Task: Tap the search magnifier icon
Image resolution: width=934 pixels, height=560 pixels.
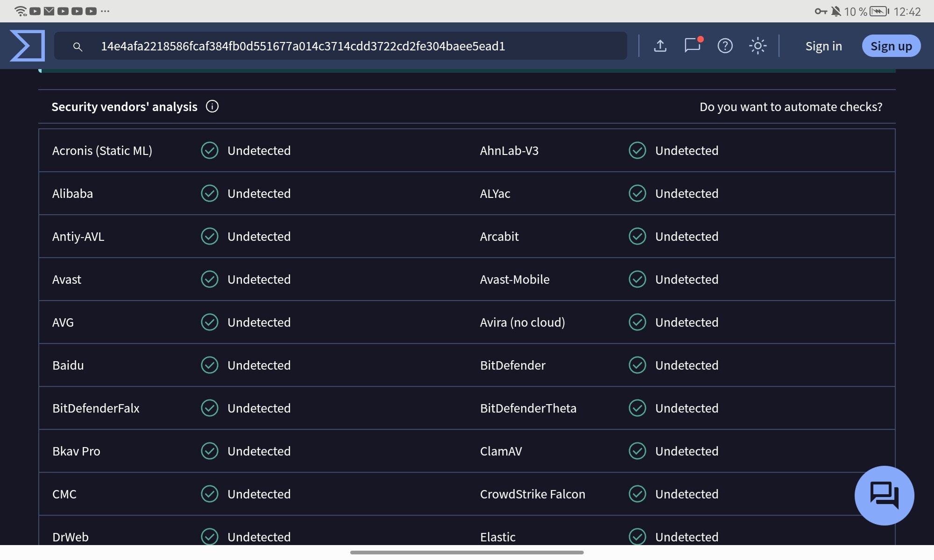Action: (78, 47)
